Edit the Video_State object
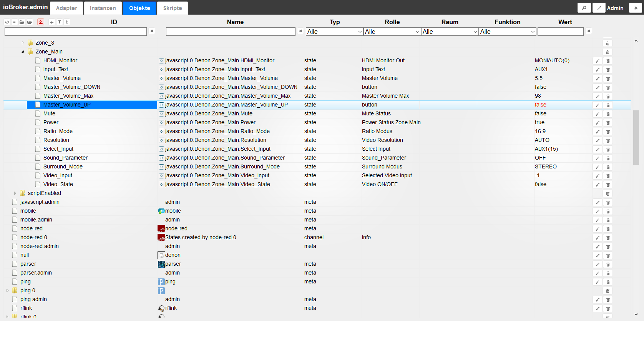 pos(598,185)
